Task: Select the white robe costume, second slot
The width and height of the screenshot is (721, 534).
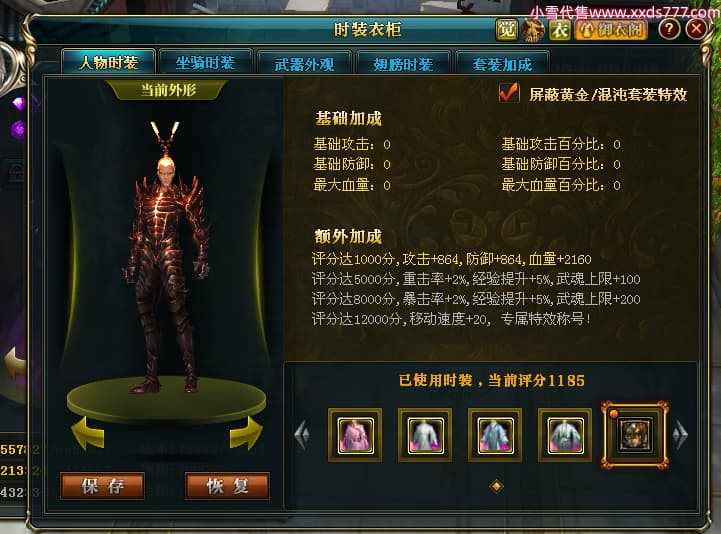Action: point(425,435)
